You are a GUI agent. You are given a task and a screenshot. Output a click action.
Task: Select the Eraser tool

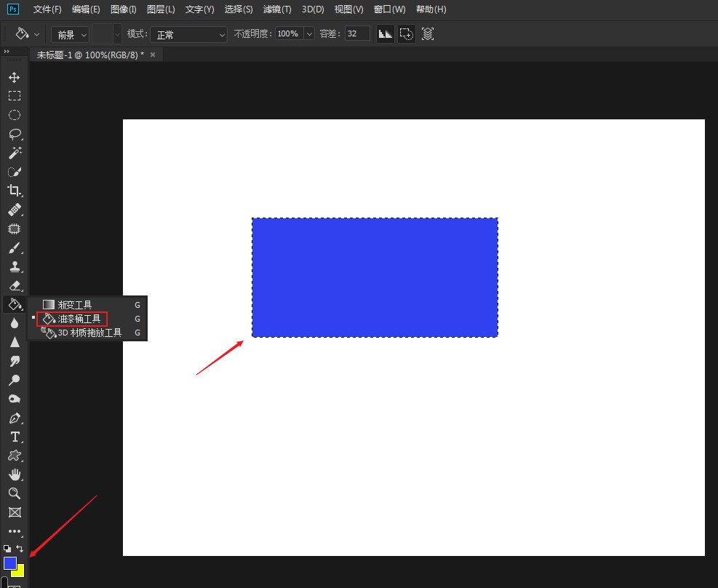click(x=14, y=285)
